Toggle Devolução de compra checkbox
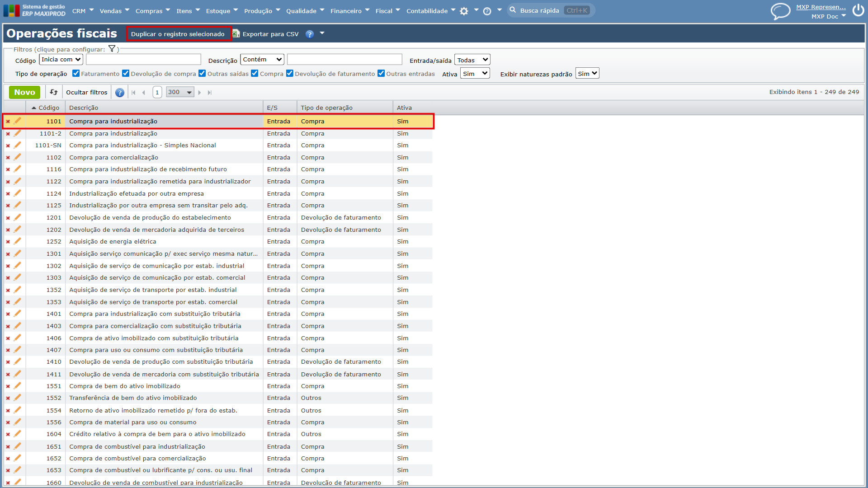Viewport: 868px width, 488px height. [x=126, y=73]
